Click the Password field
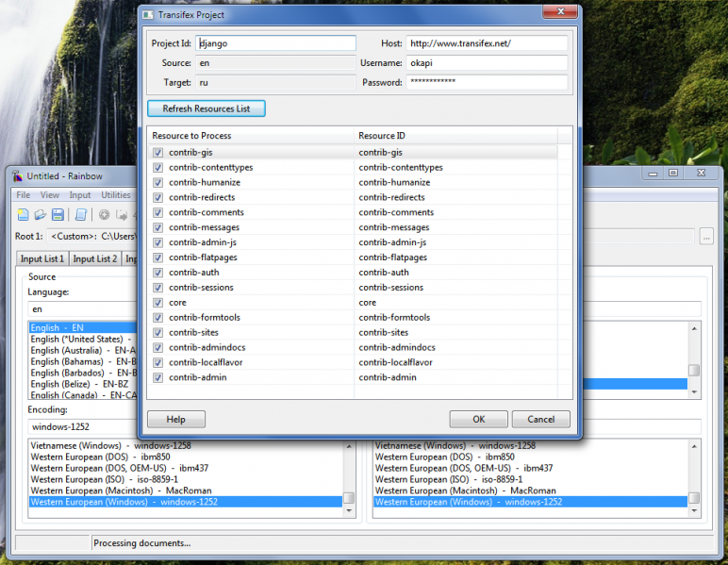728x565 pixels. [x=487, y=82]
